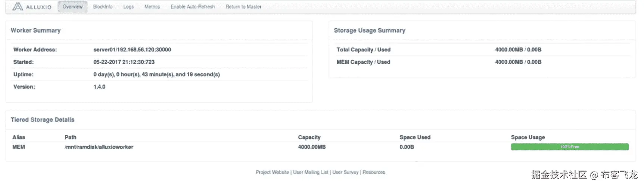Switch to the BlockInfo tab
Image resolution: width=644 pixels, height=186 pixels.
point(103,7)
